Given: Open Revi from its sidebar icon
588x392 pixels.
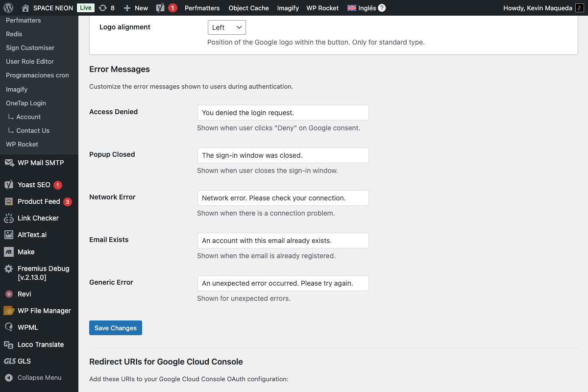Looking at the screenshot, I should pos(10,294).
